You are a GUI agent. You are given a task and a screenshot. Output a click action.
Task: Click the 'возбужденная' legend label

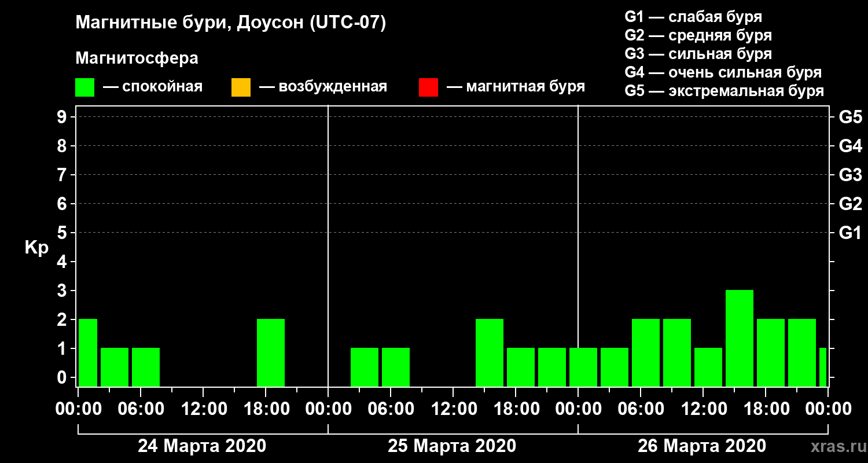pyautogui.click(x=332, y=87)
